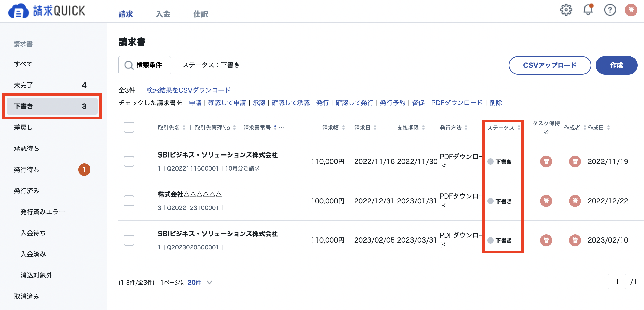Sort by 取引先管理No column

(x=234, y=128)
